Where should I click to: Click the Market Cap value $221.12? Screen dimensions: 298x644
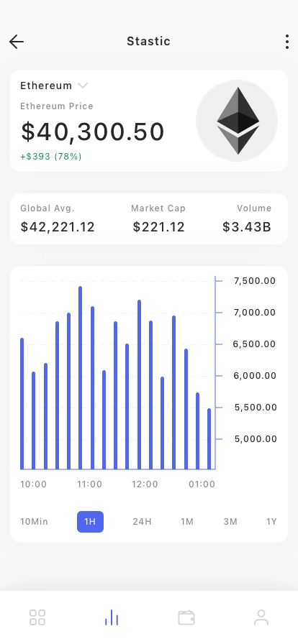[159, 226]
